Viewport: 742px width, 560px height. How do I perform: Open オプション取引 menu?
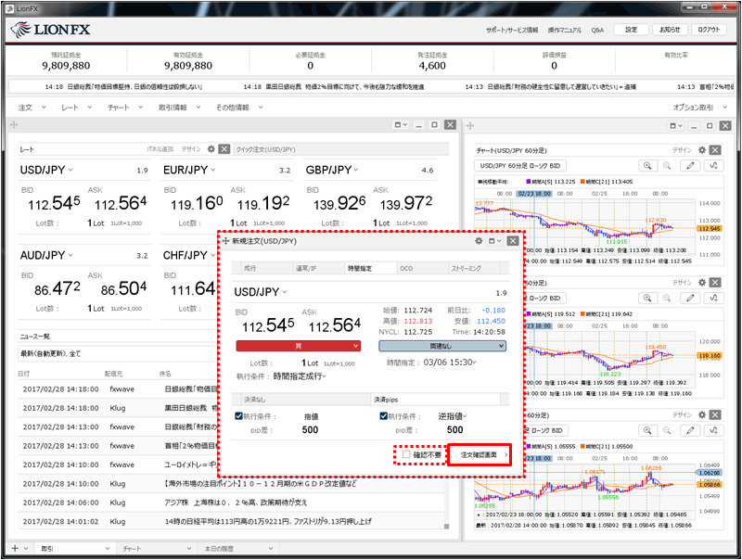tap(700, 108)
